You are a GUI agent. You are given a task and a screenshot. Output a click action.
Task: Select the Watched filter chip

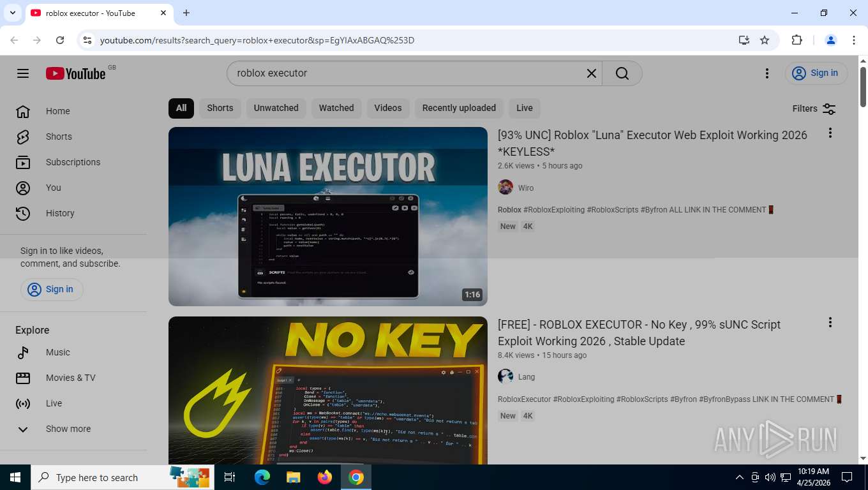pyautogui.click(x=336, y=108)
